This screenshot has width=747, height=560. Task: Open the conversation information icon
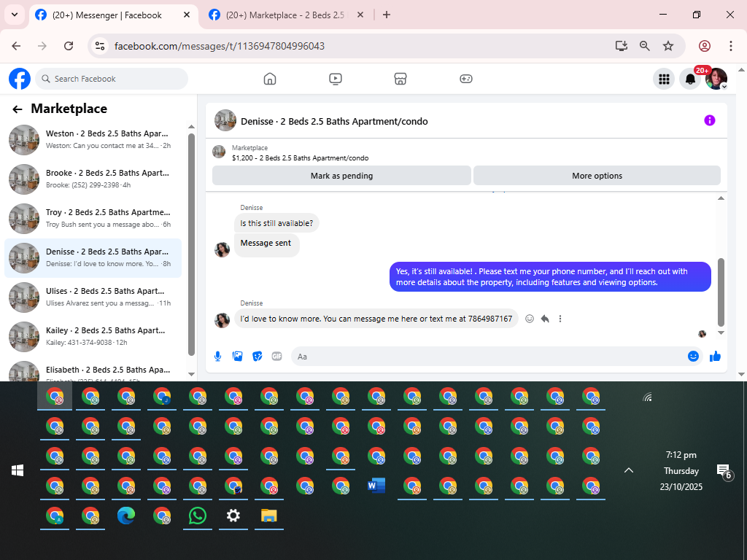pyautogui.click(x=709, y=120)
